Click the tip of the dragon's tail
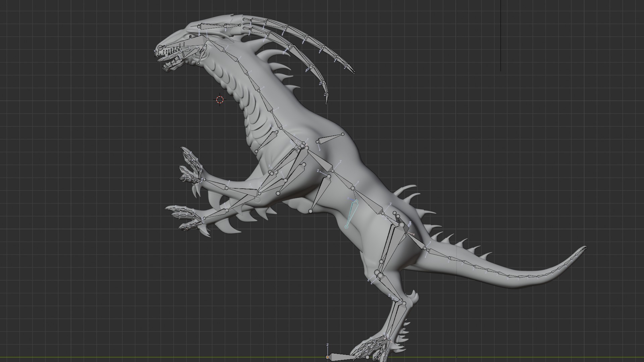The height and width of the screenshot is (362, 644). pos(585,247)
